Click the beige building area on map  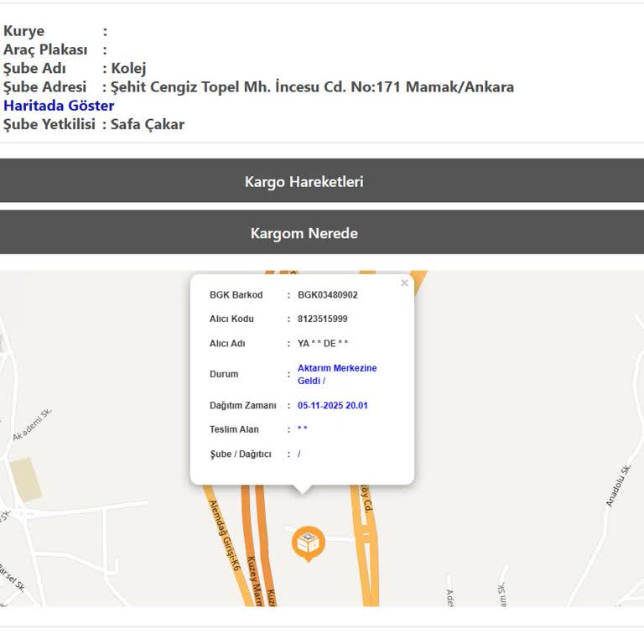(25, 480)
